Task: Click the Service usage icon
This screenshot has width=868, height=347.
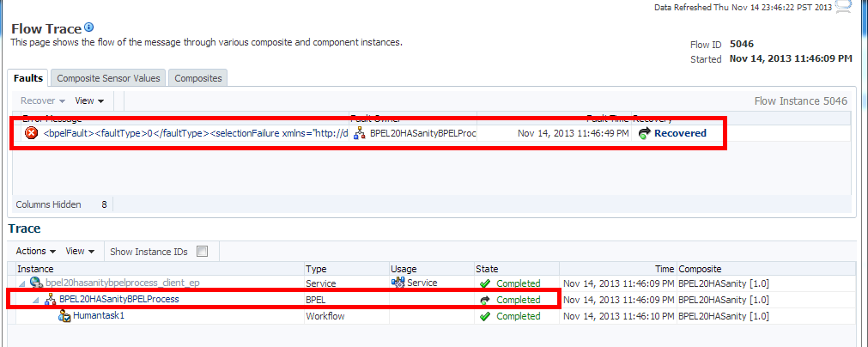Action: [398, 283]
